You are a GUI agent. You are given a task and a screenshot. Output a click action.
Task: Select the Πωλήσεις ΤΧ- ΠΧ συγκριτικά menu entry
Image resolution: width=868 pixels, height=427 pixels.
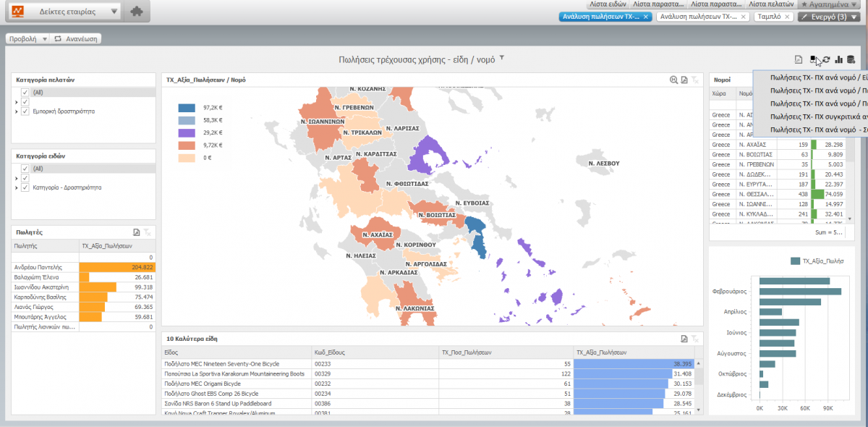pos(817,117)
